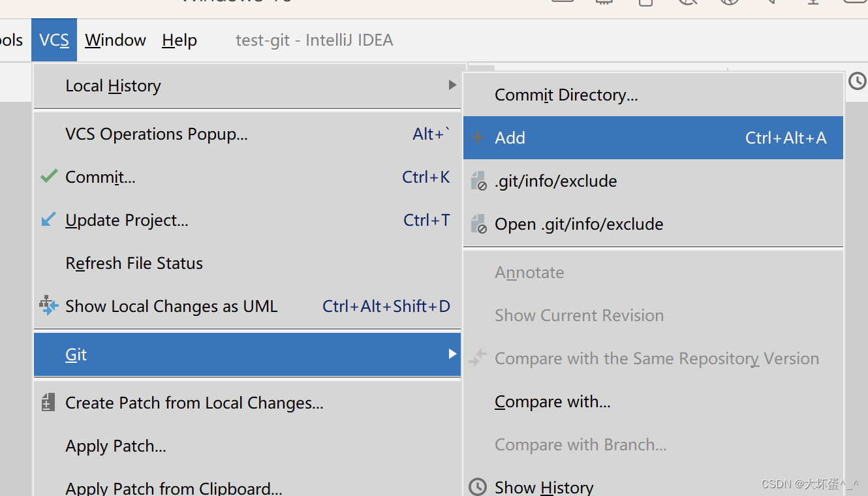The image size is (868, 496).
Task: Select Annotate in Git submenu
Action: click(x=653, y=273)
